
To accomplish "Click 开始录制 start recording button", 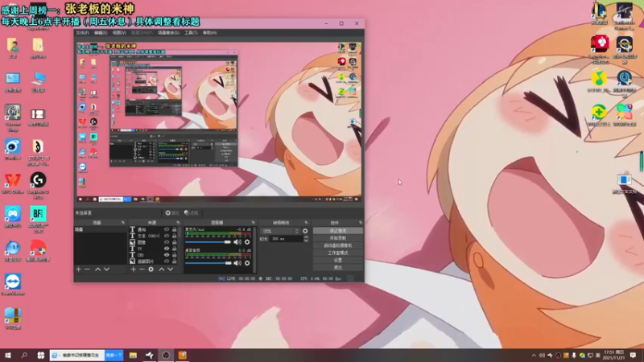I will [x=338, y=238].
